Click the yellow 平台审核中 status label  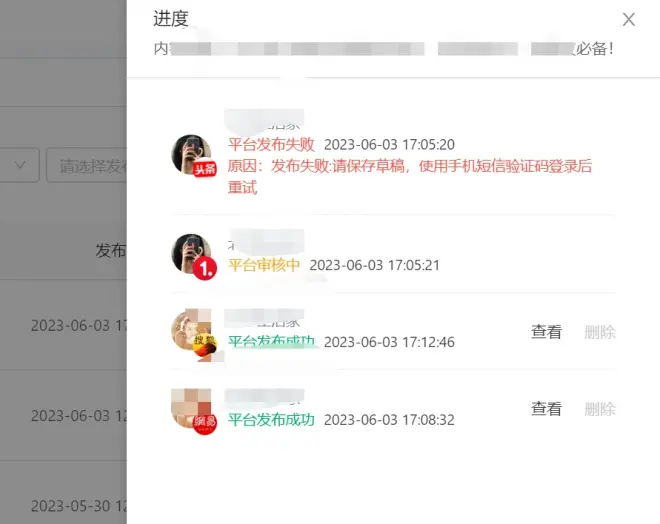click(x=264, y=265)
